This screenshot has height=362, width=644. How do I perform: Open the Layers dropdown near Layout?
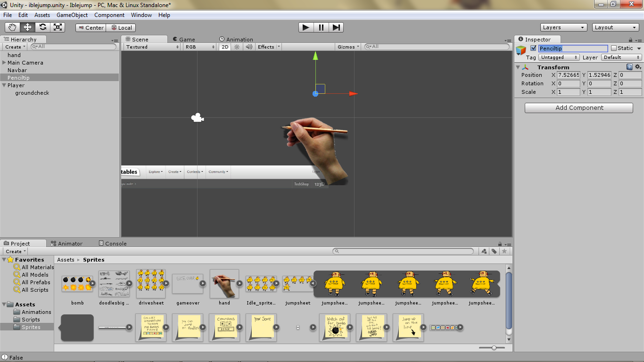point(563,27)
